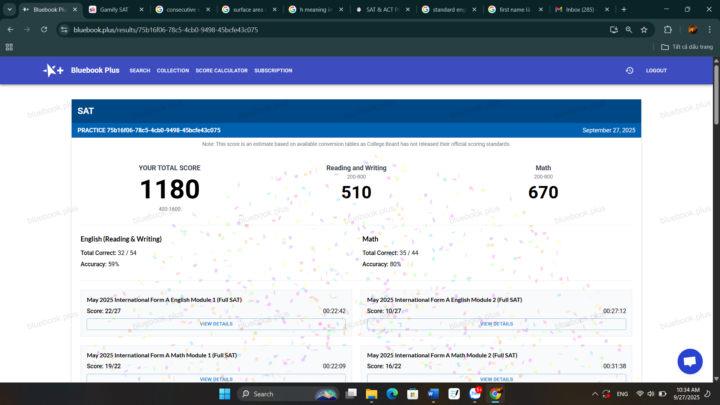This screenshot has width=720, height=405.
Task: Open the Windows Start menu
Action: tap(225, 394)
